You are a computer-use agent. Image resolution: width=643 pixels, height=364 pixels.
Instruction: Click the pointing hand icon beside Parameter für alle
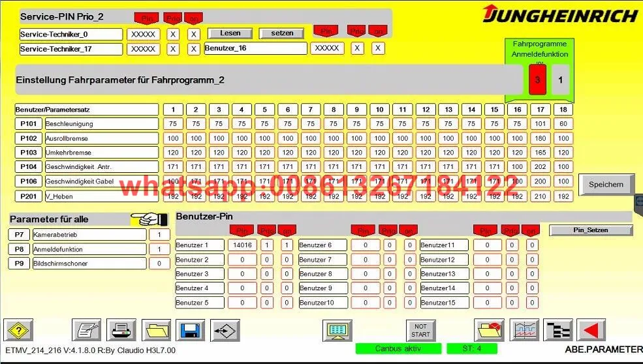click(150, 219)
